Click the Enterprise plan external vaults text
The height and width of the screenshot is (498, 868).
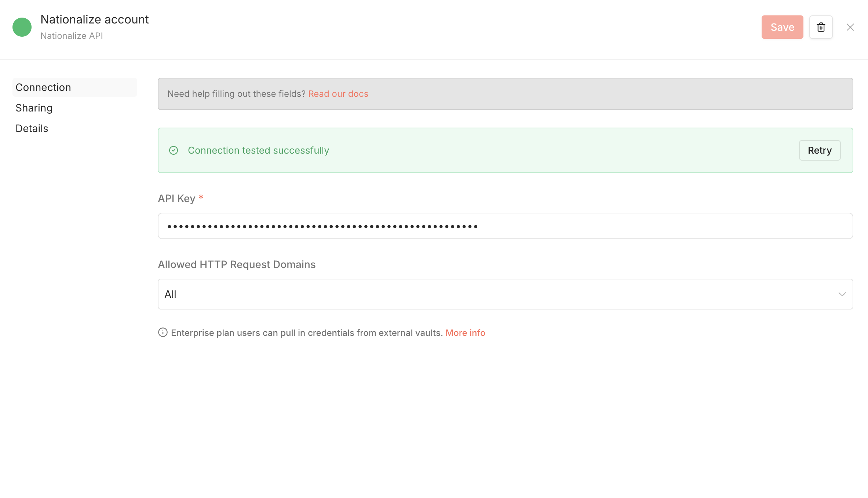(x=307, y=333)
